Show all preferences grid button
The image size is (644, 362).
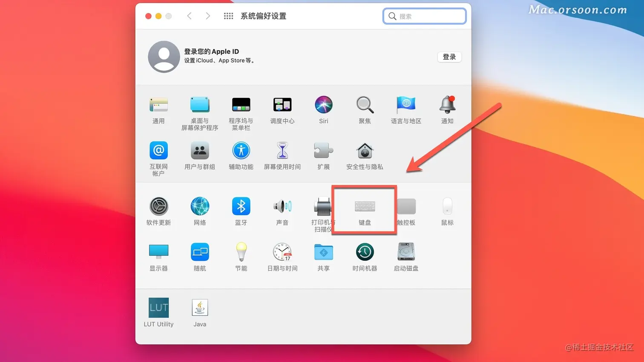coord(229,16)
